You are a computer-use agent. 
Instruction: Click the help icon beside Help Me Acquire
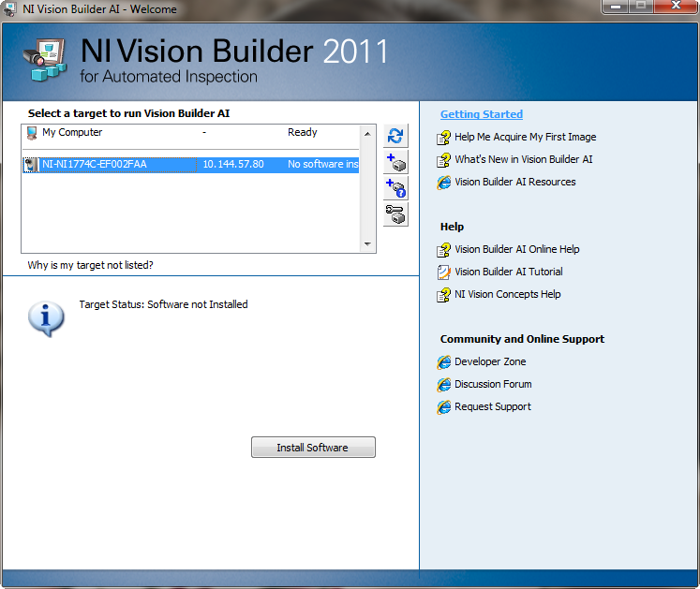pyautogui.click(x=444, y=138)
